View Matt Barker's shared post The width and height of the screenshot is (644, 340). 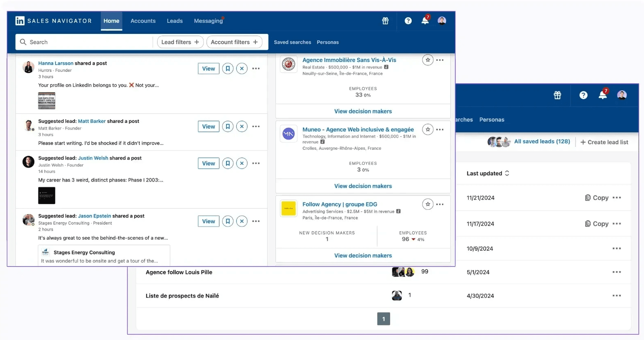point(209,127)
